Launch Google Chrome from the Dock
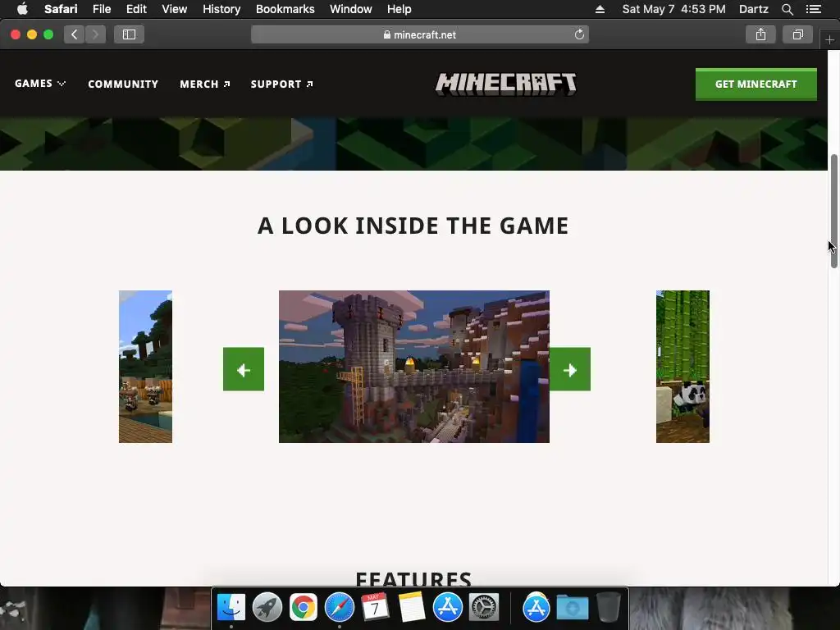The image size is (840, 630). click(304, 607)
